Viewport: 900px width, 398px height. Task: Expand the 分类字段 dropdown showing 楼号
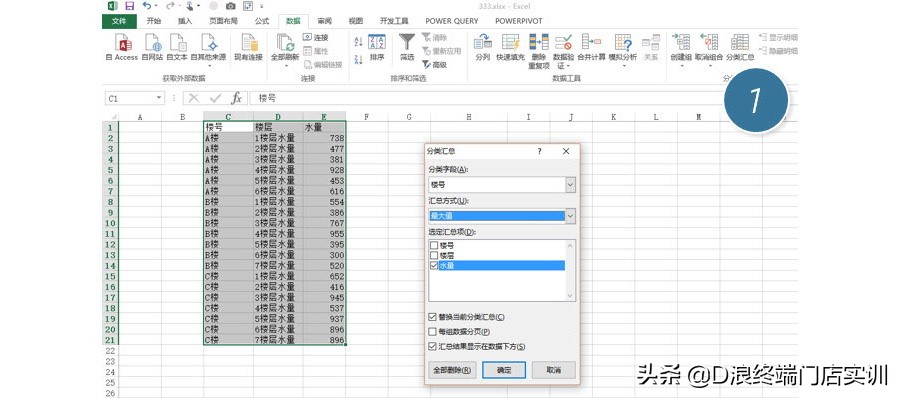(x=570, y=185)
